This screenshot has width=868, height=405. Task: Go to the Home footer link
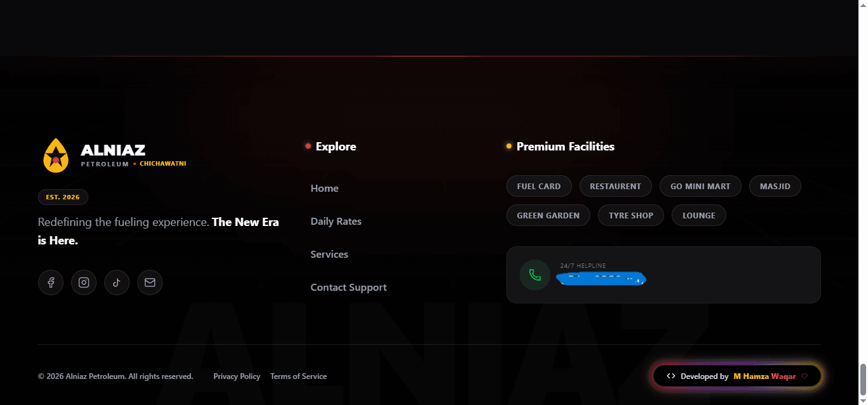click(x=325, y=189)
